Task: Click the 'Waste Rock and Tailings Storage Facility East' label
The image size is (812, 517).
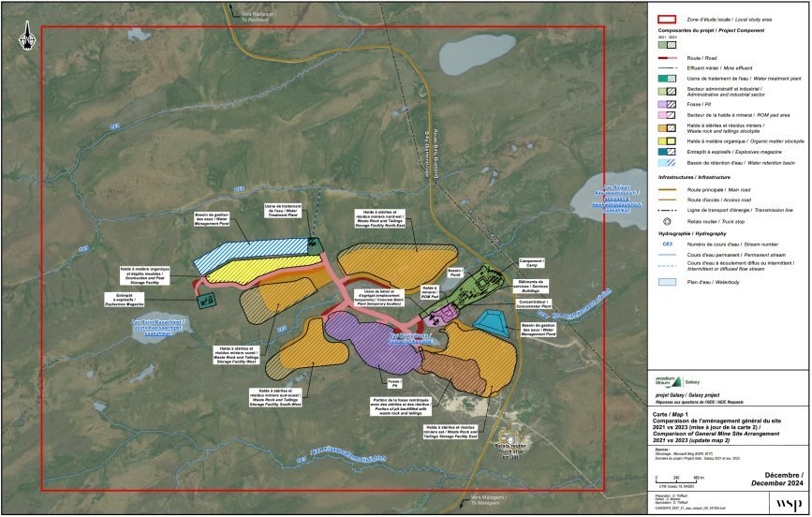Action: click(451, 432)
